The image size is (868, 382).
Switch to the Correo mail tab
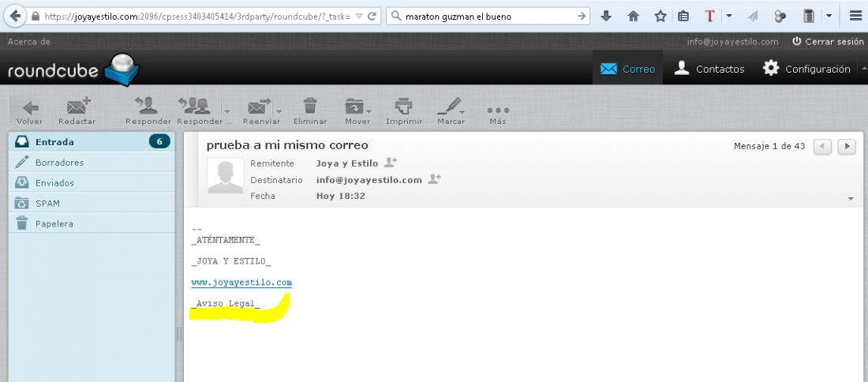(627, 69)
